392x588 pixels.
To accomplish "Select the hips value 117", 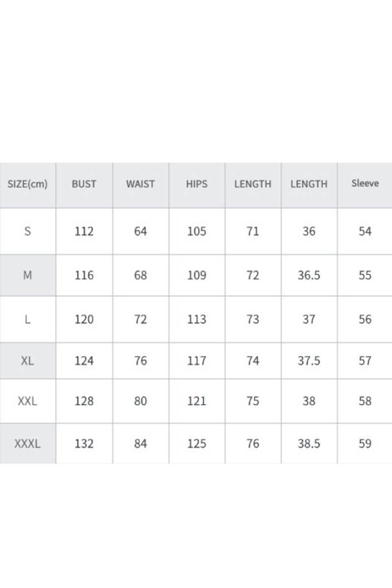I will [196, 361].
